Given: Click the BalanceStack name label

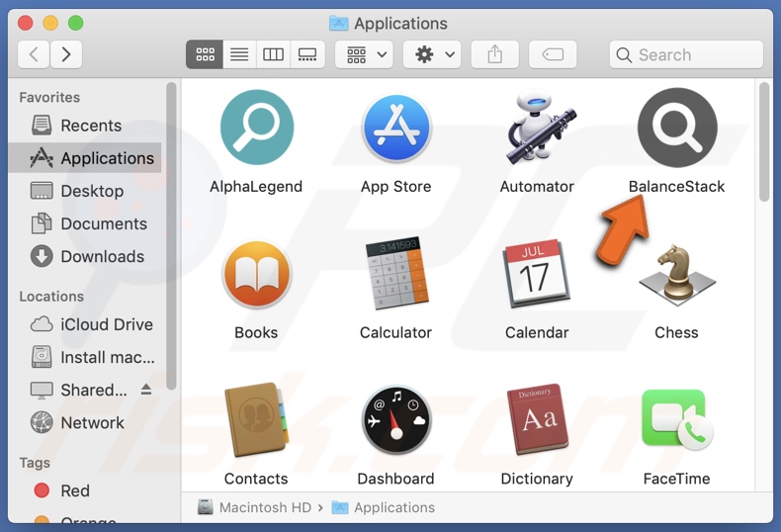Looking at the screenshot, I should tap(676, 186).
